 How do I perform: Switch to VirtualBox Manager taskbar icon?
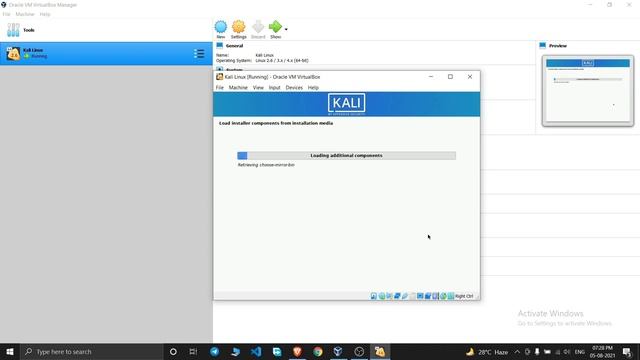[338, 351]
